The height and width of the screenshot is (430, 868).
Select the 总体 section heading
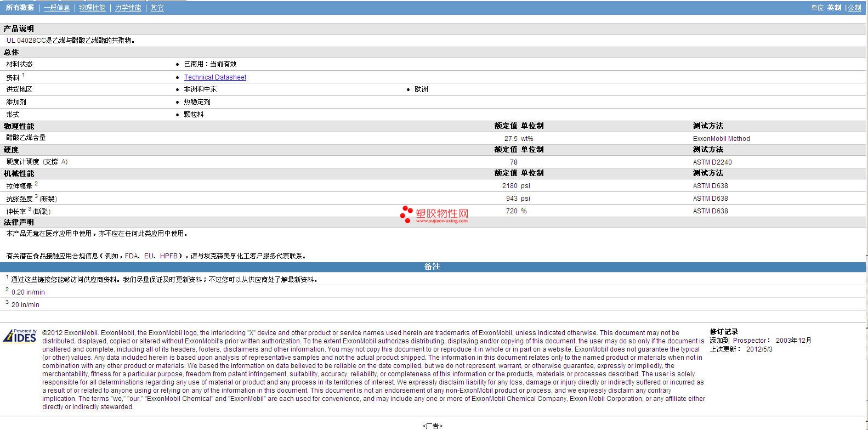point(11,52)
